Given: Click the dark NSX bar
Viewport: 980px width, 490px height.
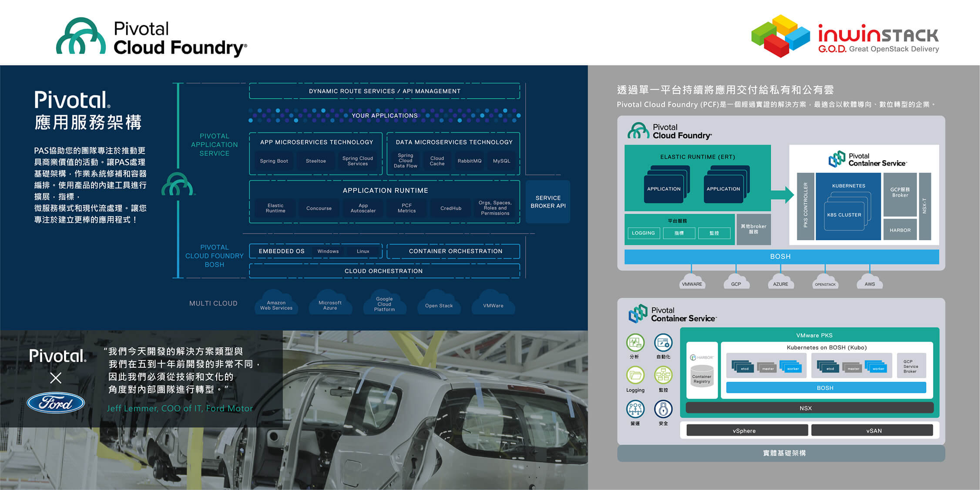Looking at the screenshot, I should tap(809, 408).
